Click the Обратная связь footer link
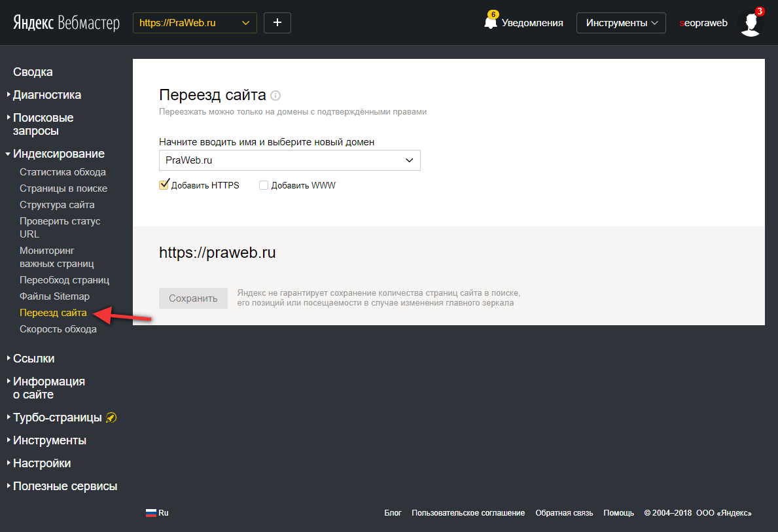Screen dimensions: 778x532 point(564,512)
